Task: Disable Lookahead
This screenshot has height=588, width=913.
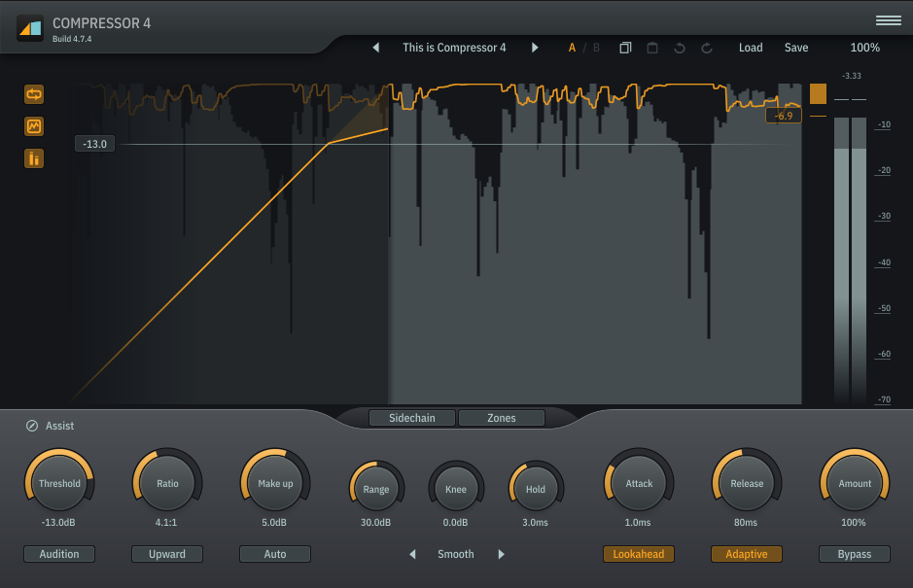Action: [x=639, y=554]
